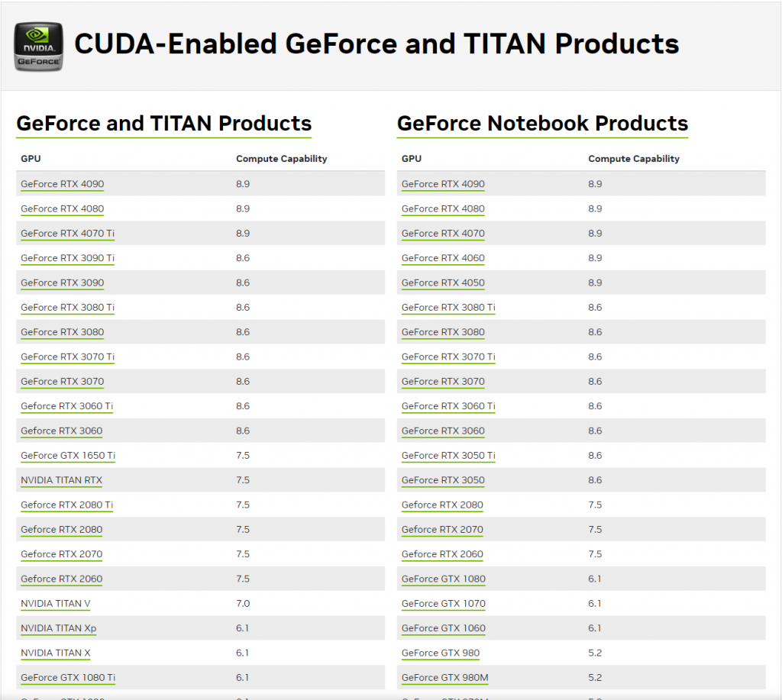Click Compute Capability header in desktop table
The height and width of the screenshot is (700, 782).
[x=282, y=159]
